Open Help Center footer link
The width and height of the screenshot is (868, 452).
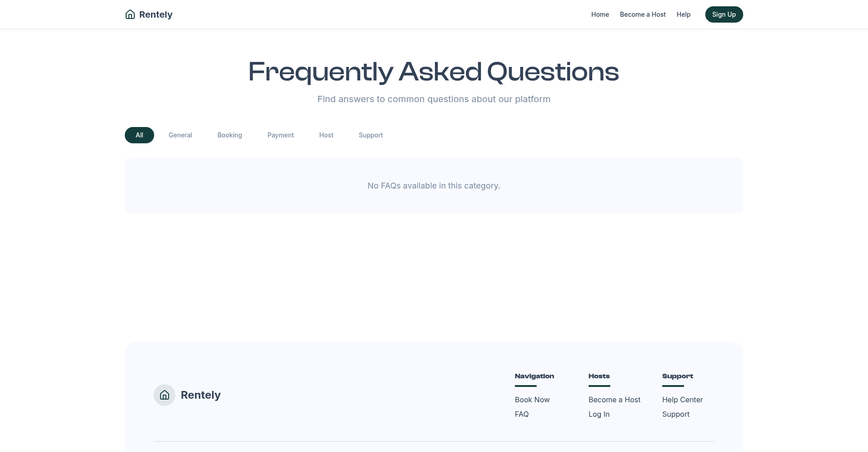pyautogui.click(x=683, y=400)
